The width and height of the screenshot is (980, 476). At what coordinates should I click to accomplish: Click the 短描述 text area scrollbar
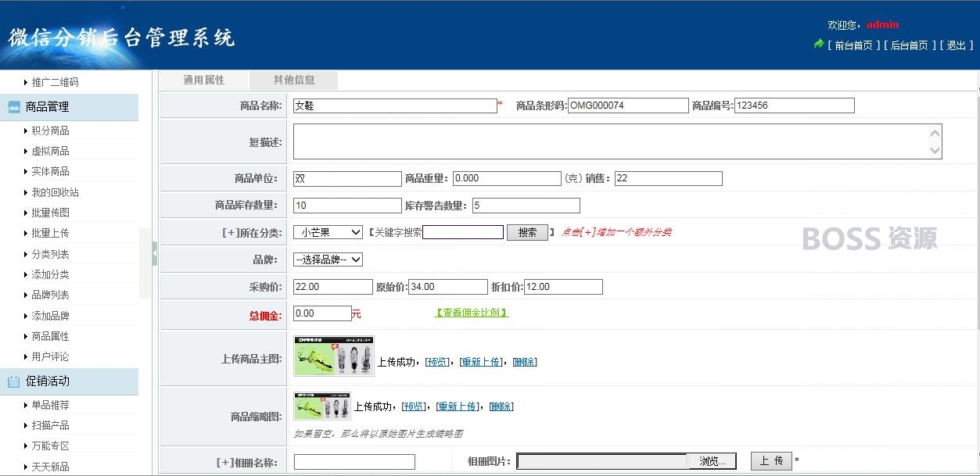coord(935,141)
